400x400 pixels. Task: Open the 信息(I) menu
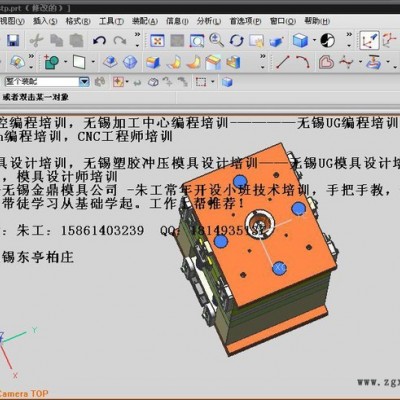177,21
